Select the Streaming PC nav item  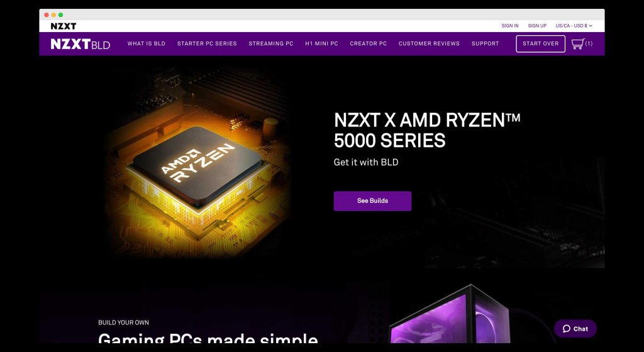point(271,43)
